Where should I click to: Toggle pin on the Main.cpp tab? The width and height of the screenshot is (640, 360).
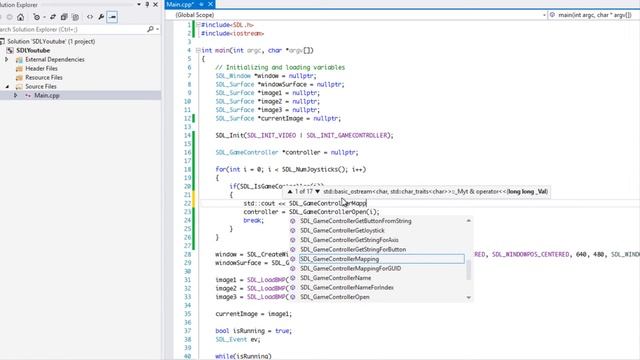pos(201,4)
